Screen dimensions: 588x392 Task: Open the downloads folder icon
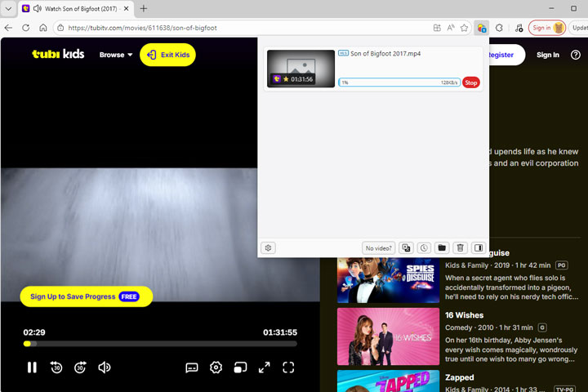click(442, 248)
